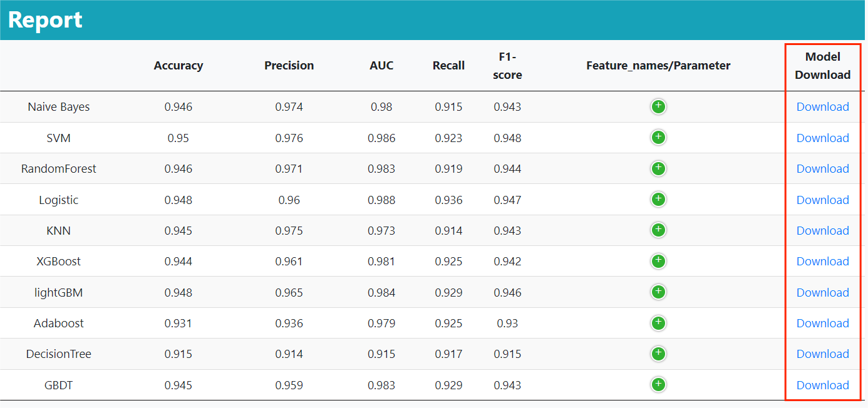Click the RandomForest Download link
Screen dimensions: 868x408
click(822, 169)
